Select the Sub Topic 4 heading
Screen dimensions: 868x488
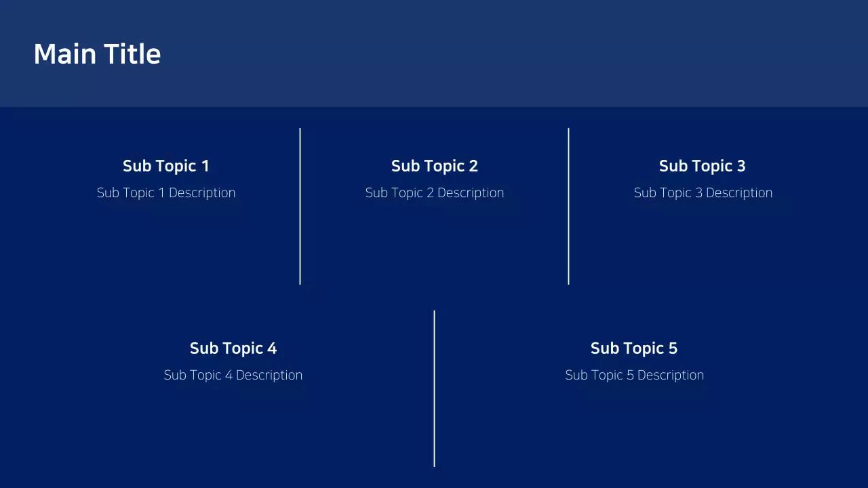pos(233,348)
